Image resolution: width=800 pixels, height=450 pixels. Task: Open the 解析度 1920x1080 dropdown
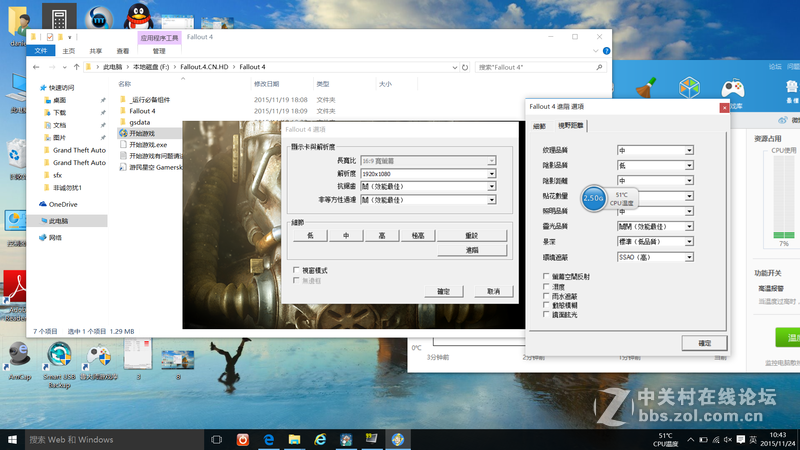[x=492, y=173]
